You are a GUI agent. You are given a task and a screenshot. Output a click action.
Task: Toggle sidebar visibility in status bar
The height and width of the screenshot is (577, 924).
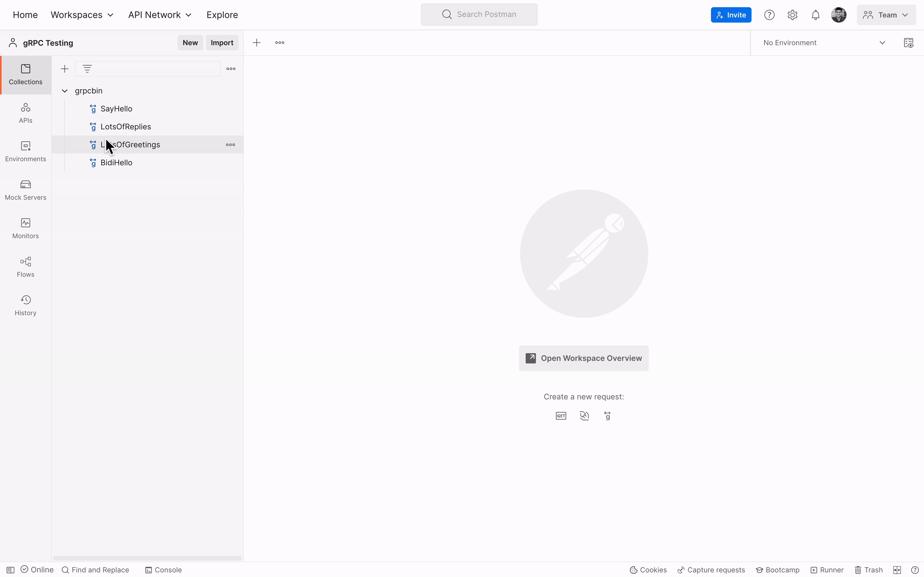(10, 570)
